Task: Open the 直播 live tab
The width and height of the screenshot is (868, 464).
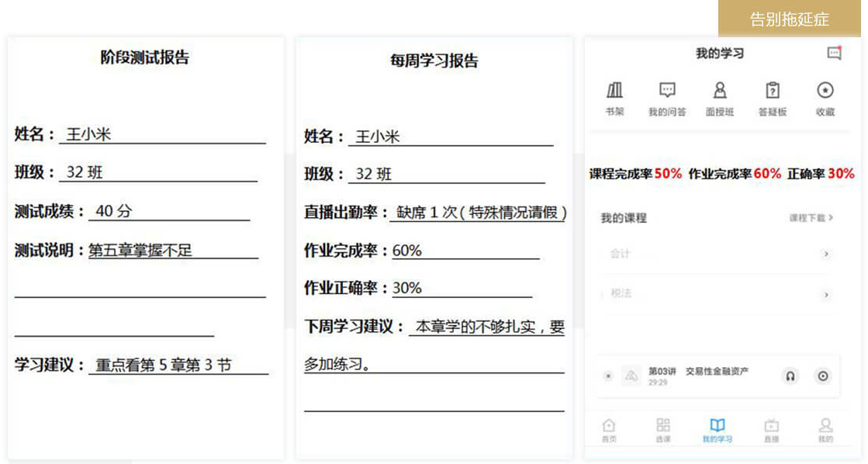Action: click(x=772, y=430)
